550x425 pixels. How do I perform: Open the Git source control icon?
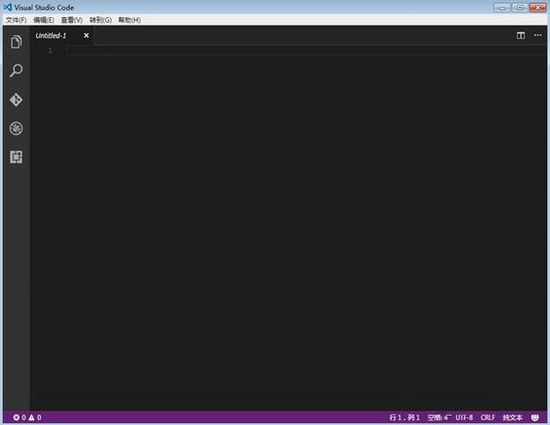click(x=16, y=100)
